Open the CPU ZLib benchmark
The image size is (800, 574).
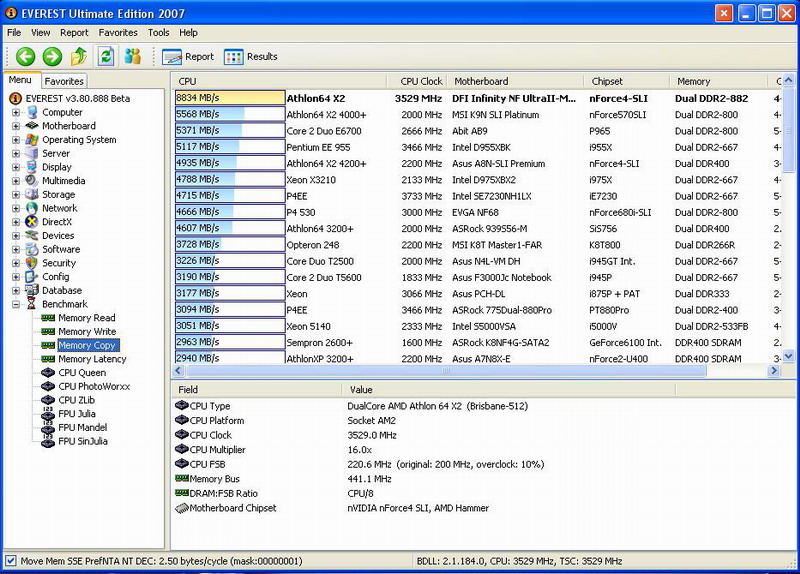(x=77, y=401)
